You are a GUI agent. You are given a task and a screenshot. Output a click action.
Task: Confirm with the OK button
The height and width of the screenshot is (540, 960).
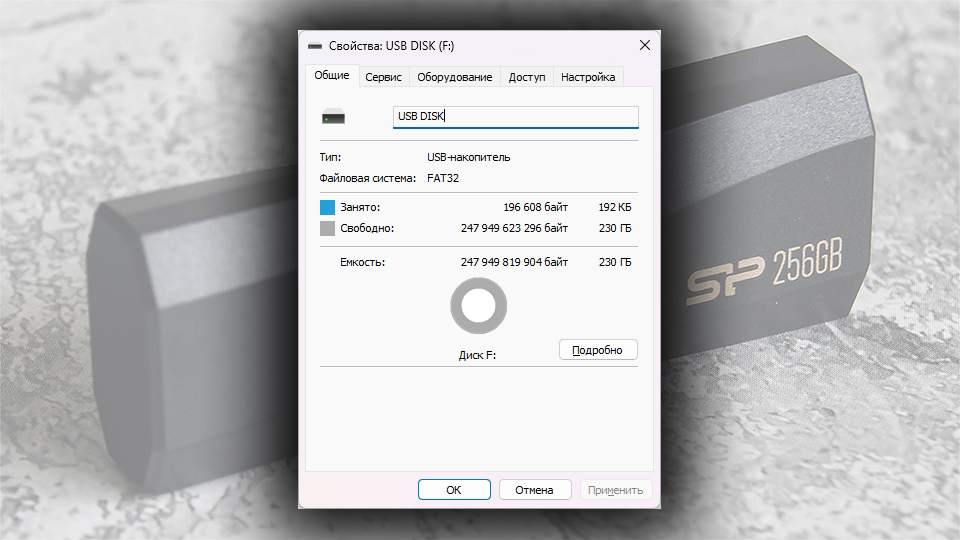coord(454,490)
